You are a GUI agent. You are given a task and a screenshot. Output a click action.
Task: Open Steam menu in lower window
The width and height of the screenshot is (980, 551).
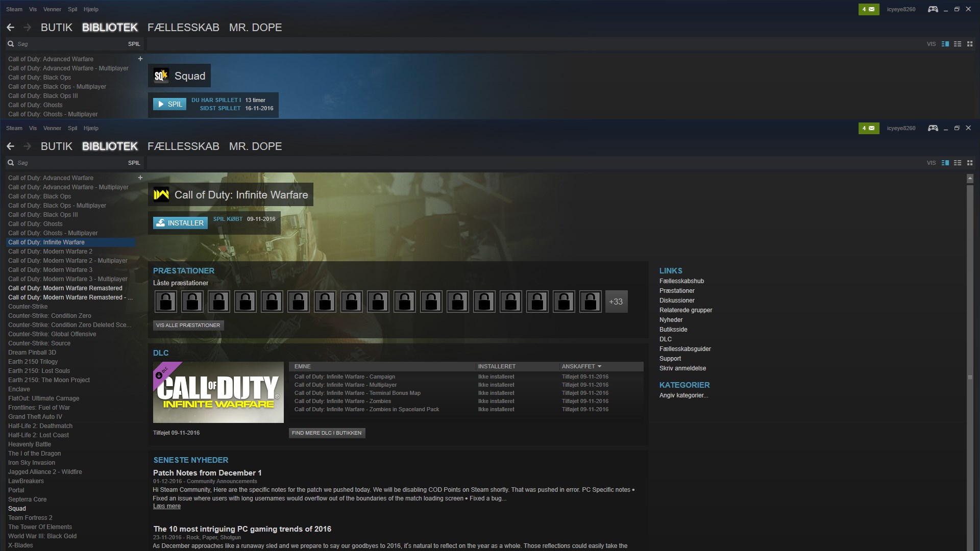tap(14, 128)
